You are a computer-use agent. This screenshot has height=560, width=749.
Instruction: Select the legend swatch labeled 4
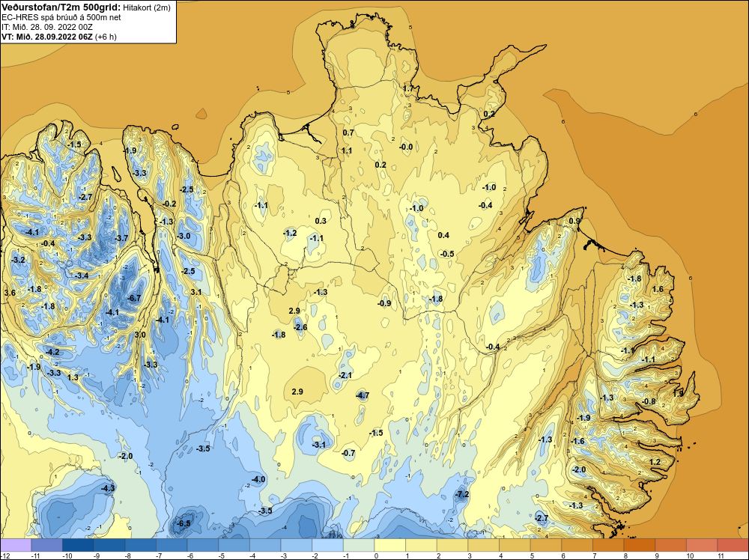(515, 545)
